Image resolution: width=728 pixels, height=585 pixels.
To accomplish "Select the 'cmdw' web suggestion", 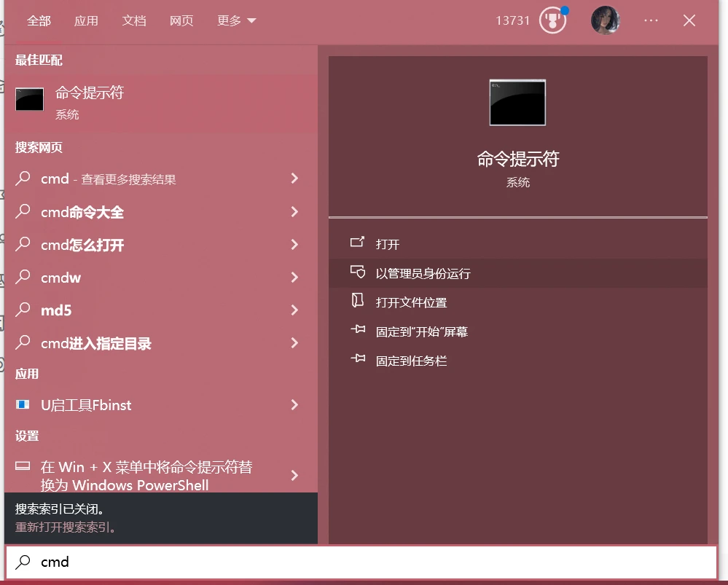I will click(161, 277).
